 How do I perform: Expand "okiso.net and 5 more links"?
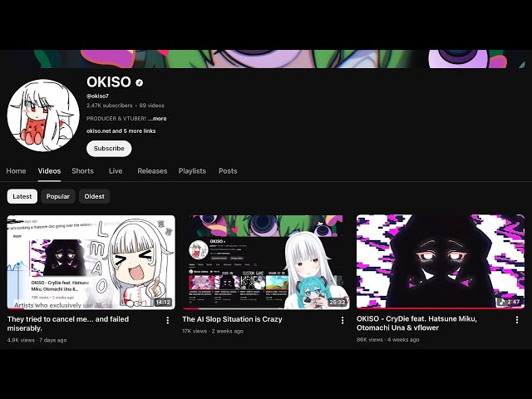(121, 131)
